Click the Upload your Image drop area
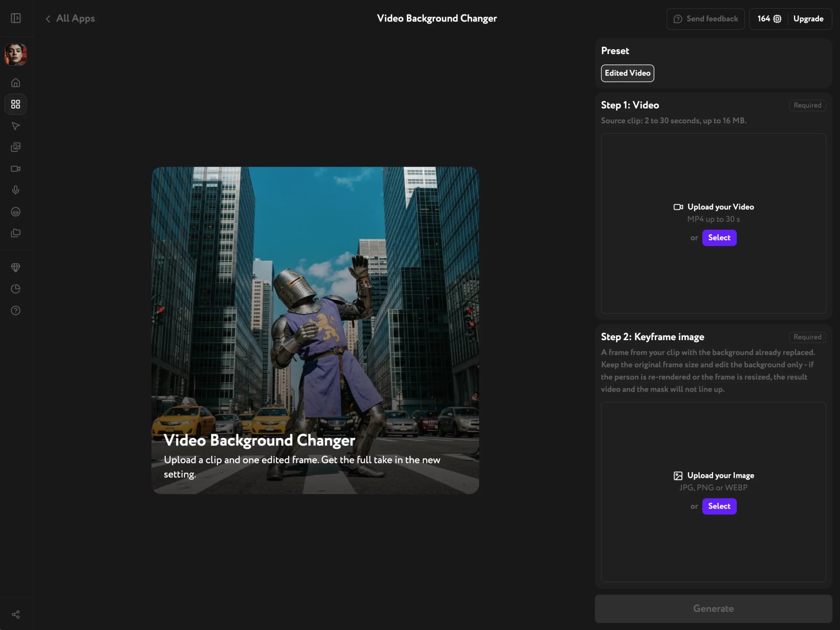 713,492
